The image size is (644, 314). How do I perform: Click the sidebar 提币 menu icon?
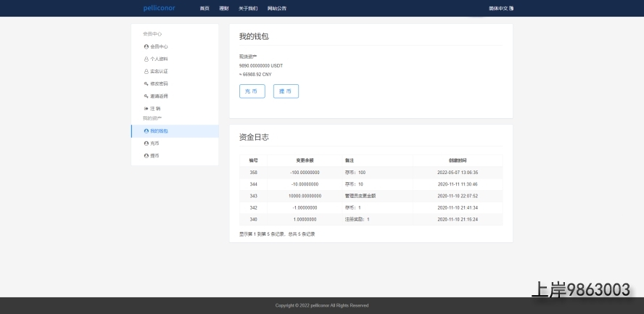click(146, 156)
